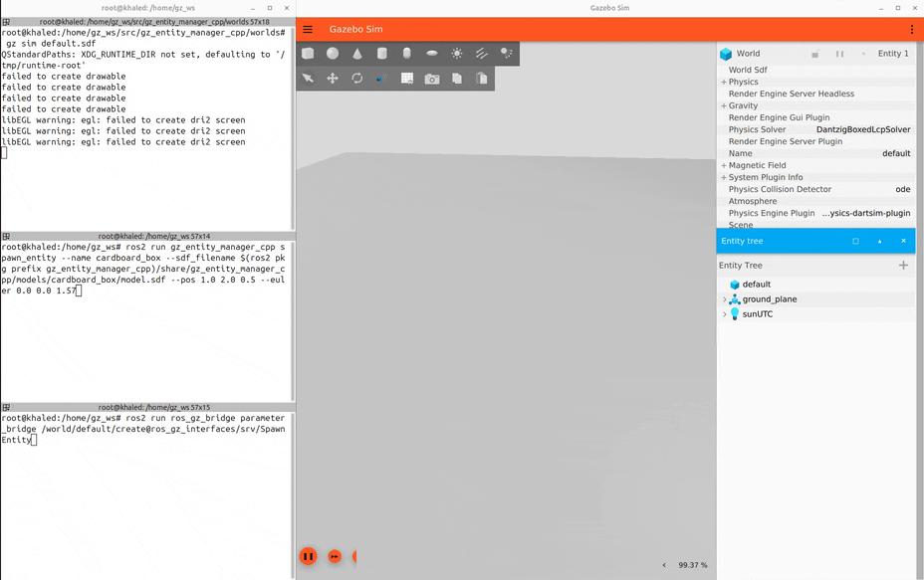Click the Name value default
The height and width of the screenshot is (580, 924).
(x=896, y=153)
